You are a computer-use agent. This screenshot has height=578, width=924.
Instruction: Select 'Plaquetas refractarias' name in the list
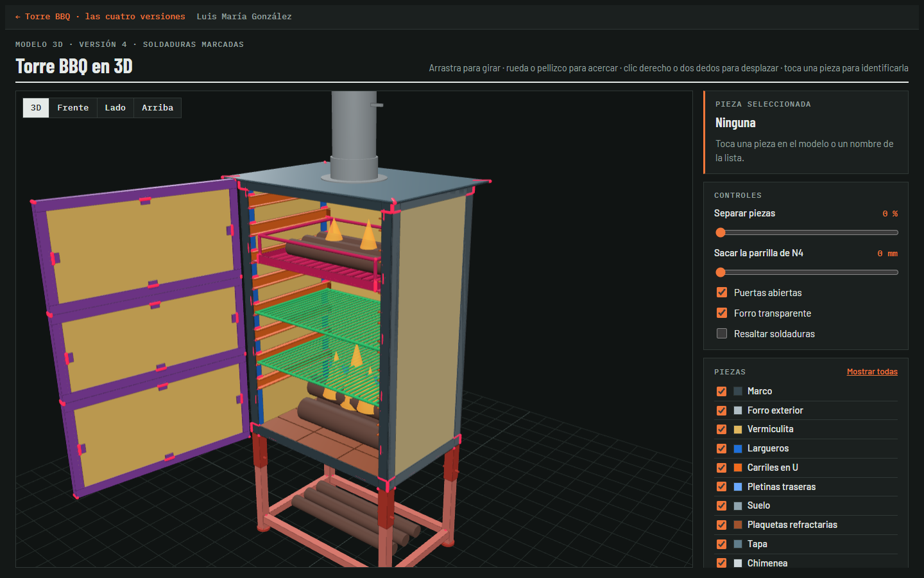coord(792,525)
